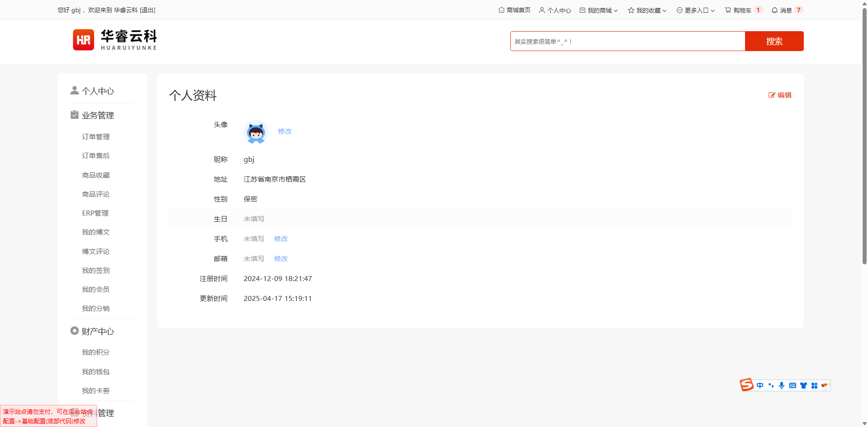Open Sogou skin shirt icon
This screenshot has width=868, height=427.
803,385
